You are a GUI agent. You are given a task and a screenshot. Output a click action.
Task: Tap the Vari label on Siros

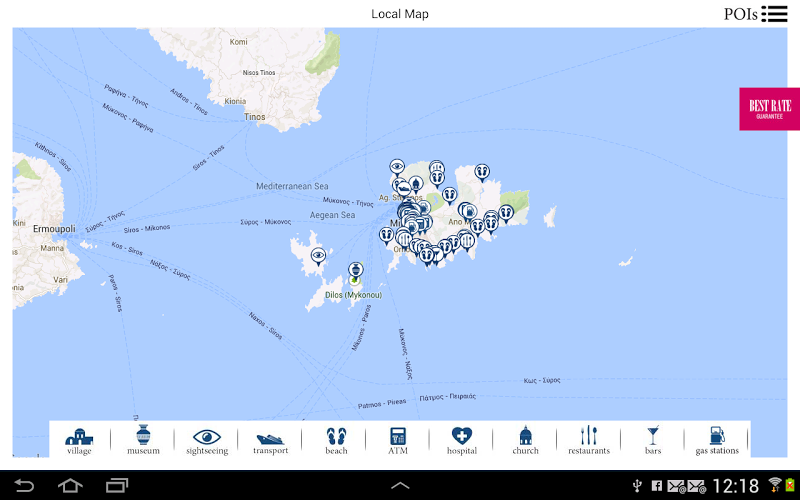pyautogui.click(x=60, y=280)
